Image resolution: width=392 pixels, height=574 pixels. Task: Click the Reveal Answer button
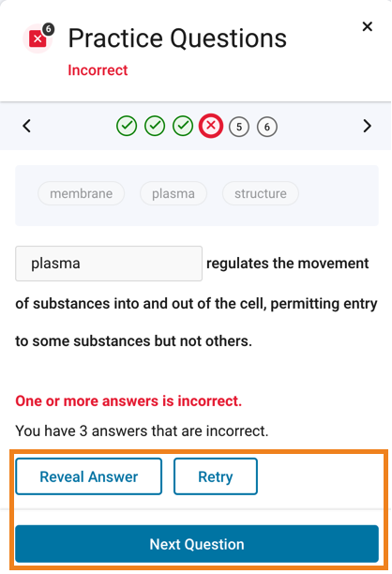click(88, 476)
